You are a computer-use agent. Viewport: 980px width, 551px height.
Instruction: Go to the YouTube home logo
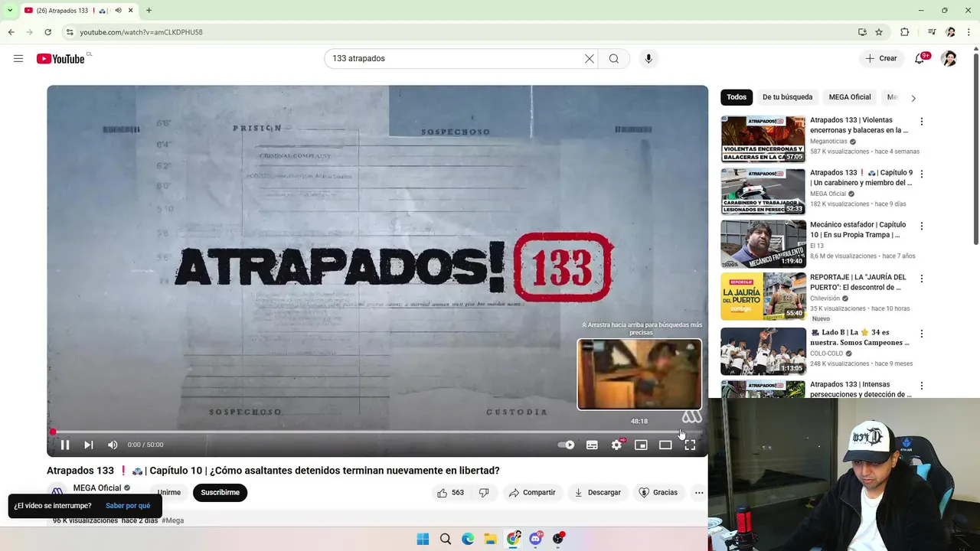[x=60, y=59]
